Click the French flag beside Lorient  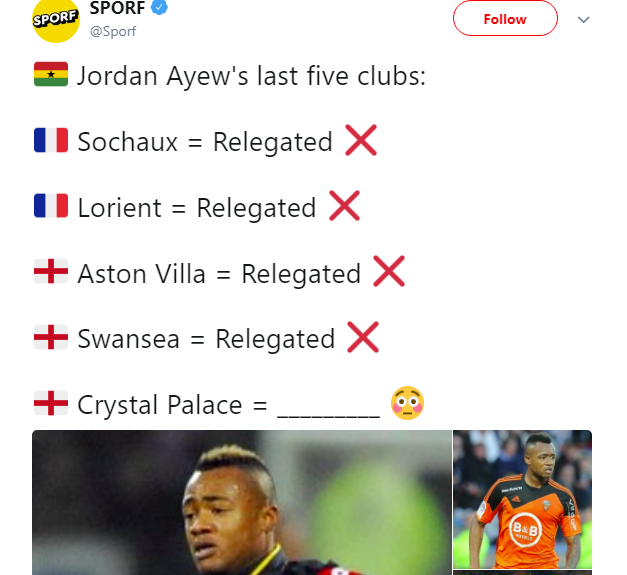(x=50, y=207)
